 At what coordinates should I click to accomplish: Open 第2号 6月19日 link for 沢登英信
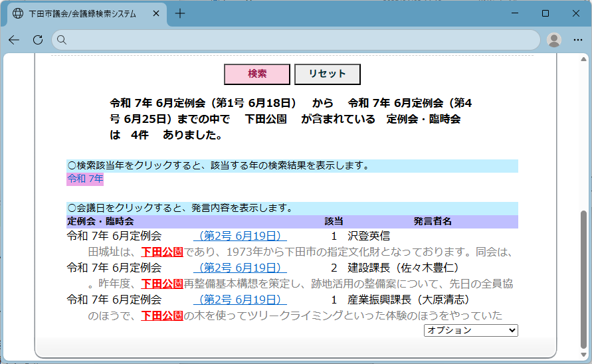tap(240, 236)
